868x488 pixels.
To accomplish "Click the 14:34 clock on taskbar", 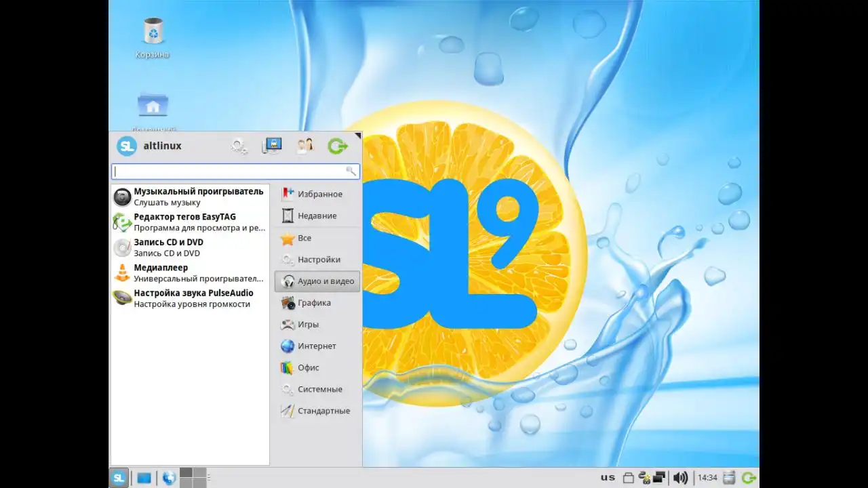I will [x=707, y=478].
